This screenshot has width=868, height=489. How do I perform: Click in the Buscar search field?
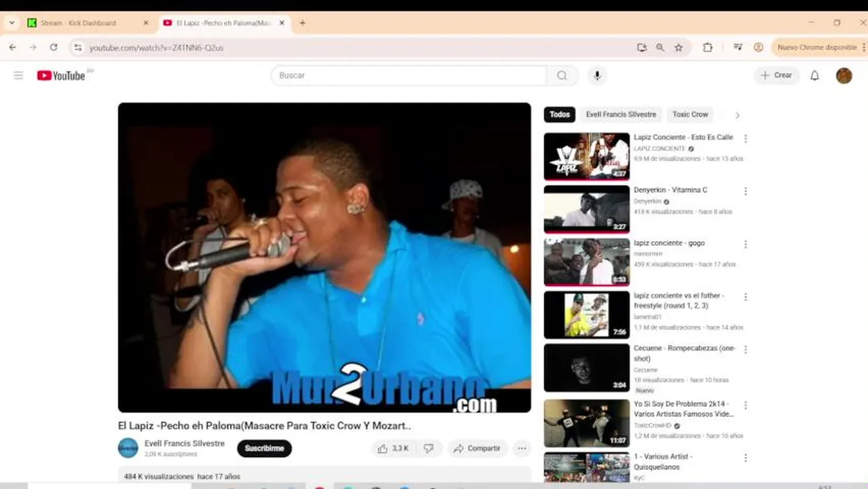coord(409,75)
